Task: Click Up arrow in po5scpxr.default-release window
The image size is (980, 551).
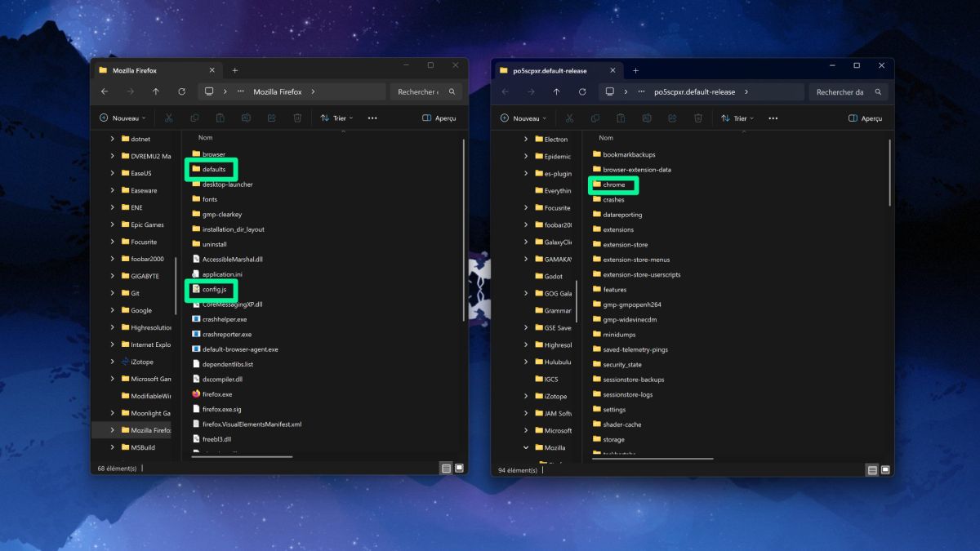Action: pyautogui.click(x=556, y=92)
